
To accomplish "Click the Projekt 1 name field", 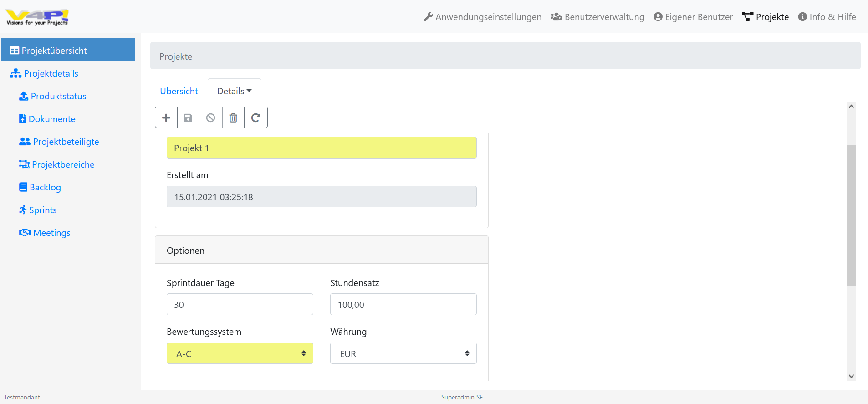I will [322, 148].
